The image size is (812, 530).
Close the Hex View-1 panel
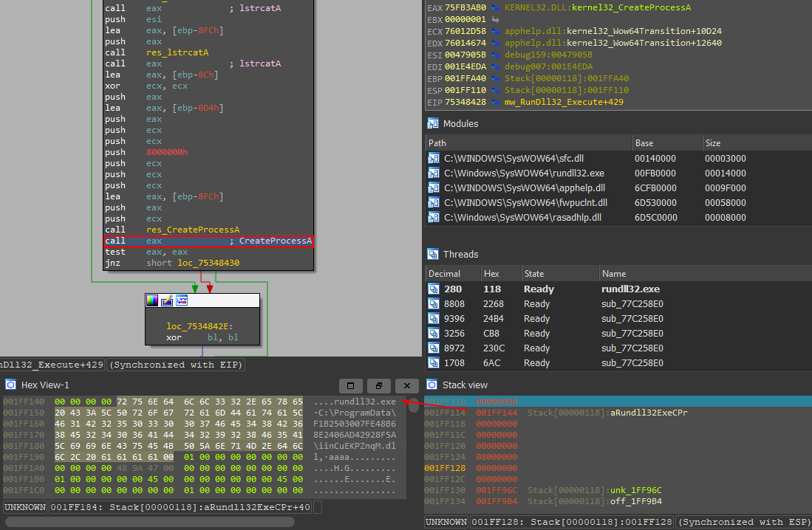(407, 385)
